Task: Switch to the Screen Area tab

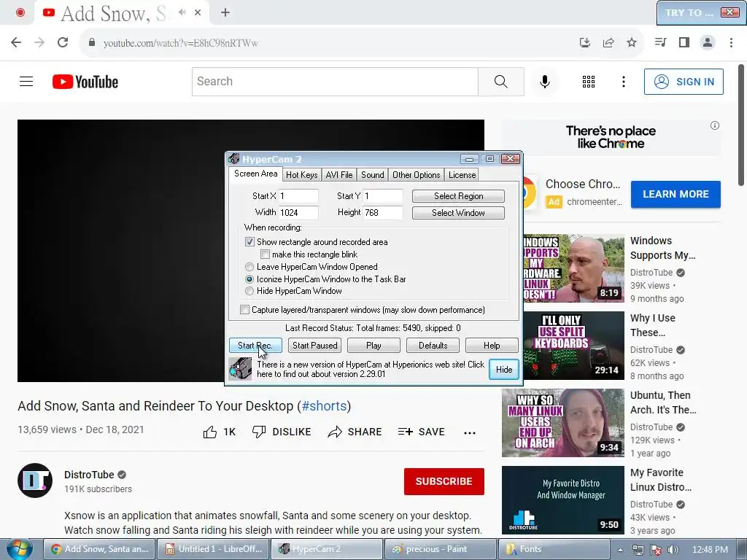Action: 255,174
